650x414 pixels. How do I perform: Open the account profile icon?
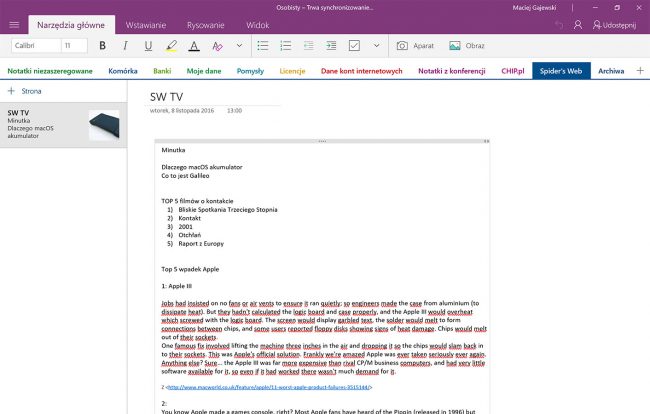pos(578,25)
